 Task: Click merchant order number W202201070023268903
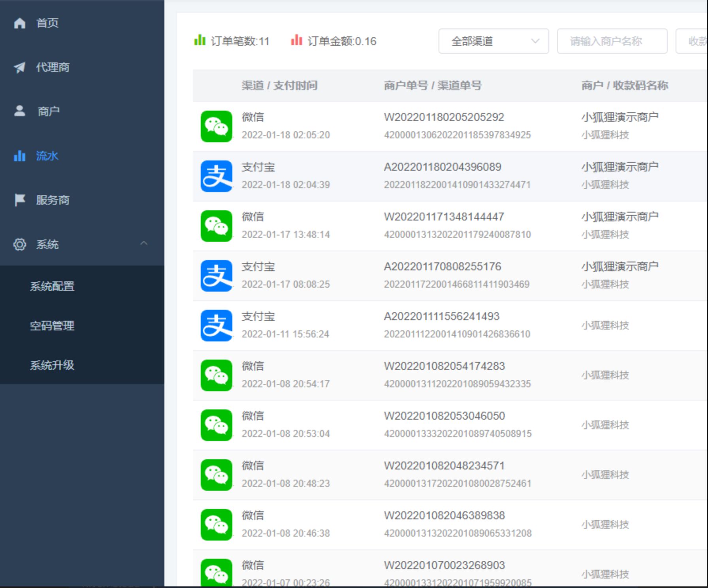point(444,565)
